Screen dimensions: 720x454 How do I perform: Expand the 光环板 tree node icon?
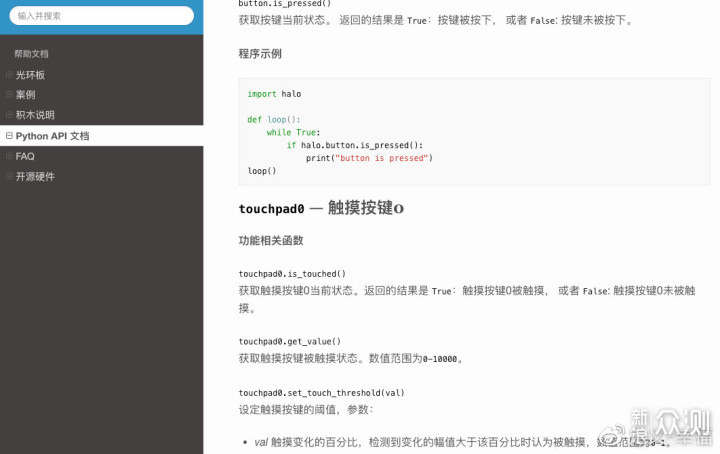point(9,75)
